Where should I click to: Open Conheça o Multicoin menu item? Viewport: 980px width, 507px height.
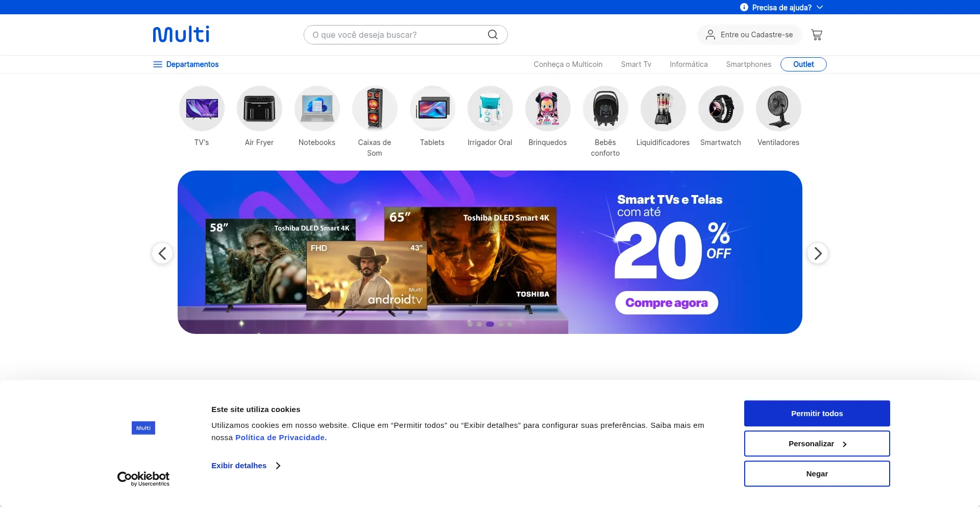(x=568, y=64)
